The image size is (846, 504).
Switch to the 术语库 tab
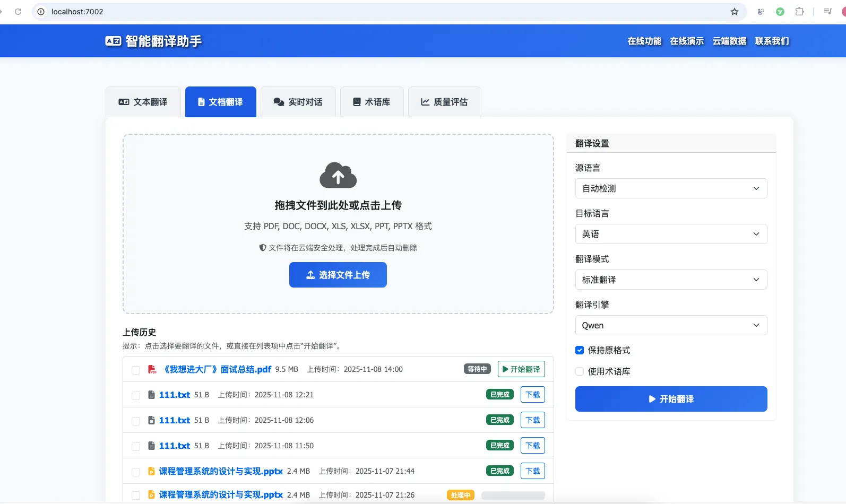[372, 102]
